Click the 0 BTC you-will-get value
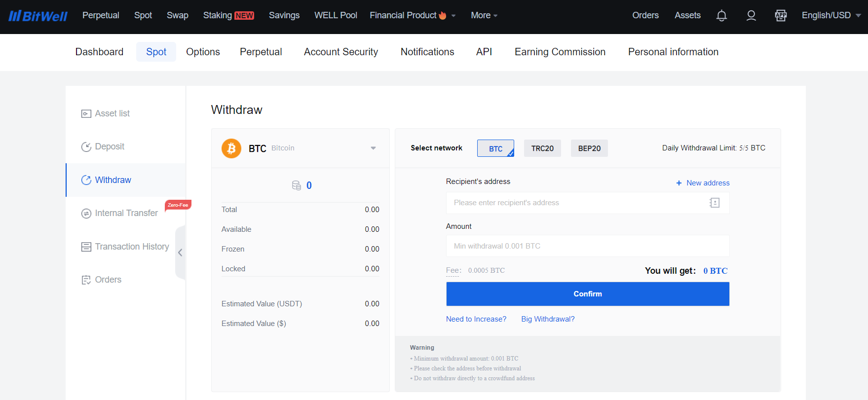 (x=716, y=271)
